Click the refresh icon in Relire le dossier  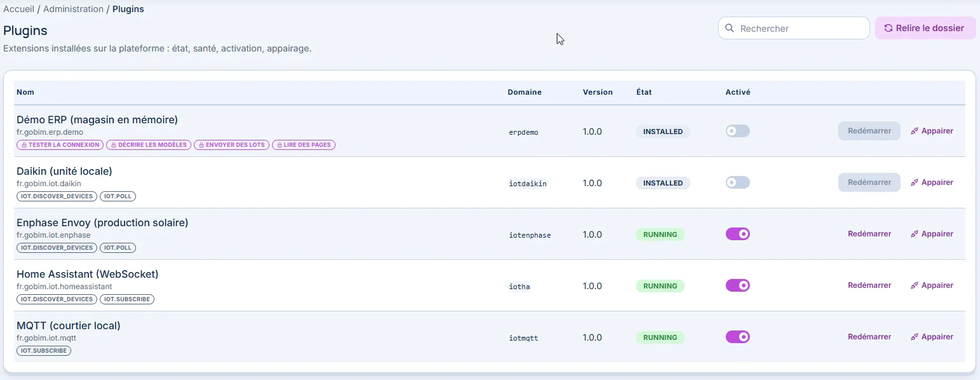point(888,28)
